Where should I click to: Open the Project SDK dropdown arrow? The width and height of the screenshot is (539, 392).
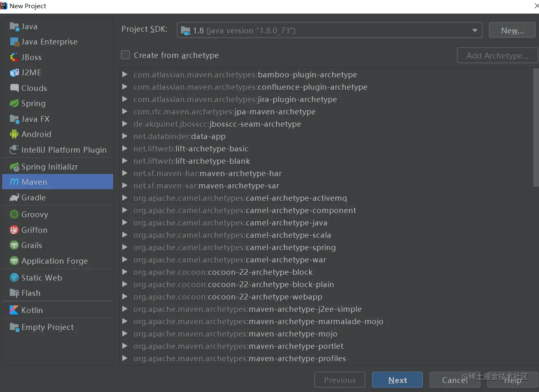[x=475, y=30]
